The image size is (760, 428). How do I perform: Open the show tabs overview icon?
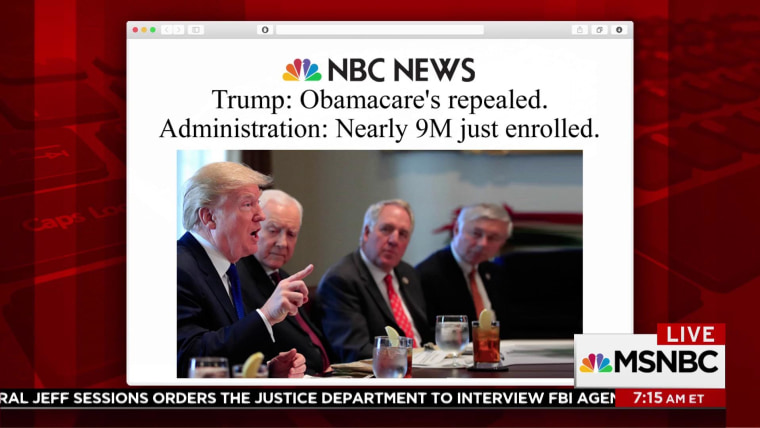pyautogui.click(x=600, y=30)
